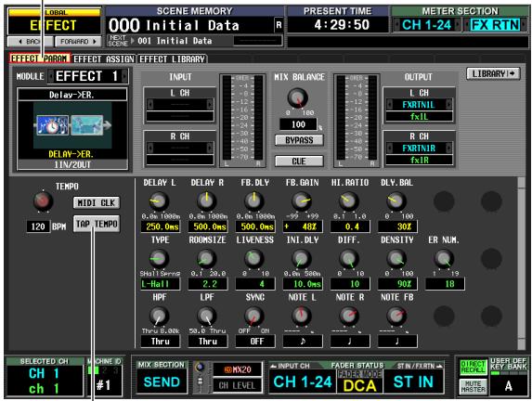
Task: Click the INI.DLY knob
Action: pos(302,259)
